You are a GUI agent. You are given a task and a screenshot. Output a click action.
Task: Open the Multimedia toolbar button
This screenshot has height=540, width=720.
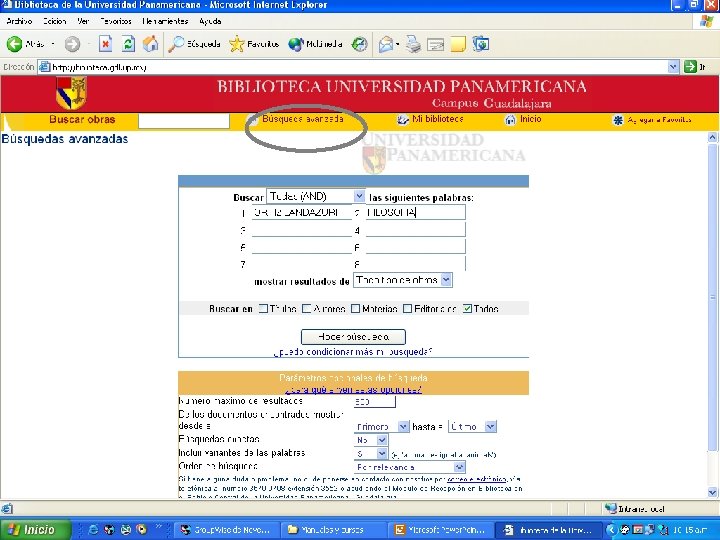tap(315, 44)
